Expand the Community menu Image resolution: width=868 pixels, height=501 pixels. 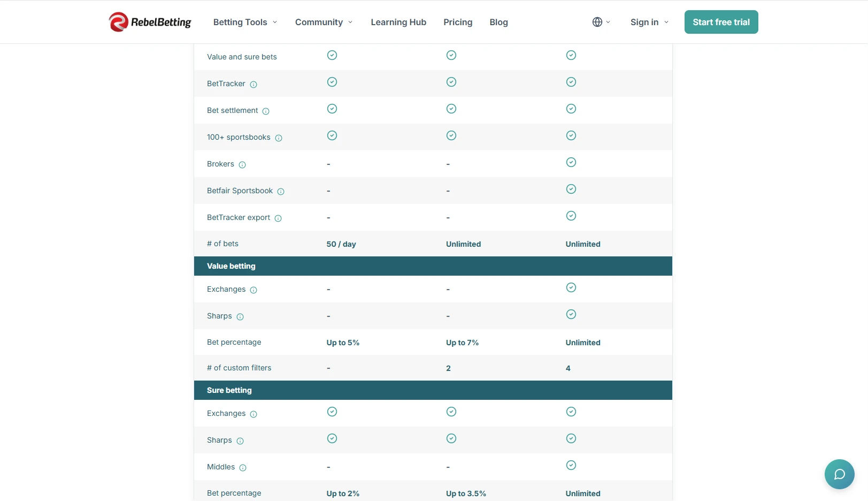pyautogui.click(x=324, y=22)
